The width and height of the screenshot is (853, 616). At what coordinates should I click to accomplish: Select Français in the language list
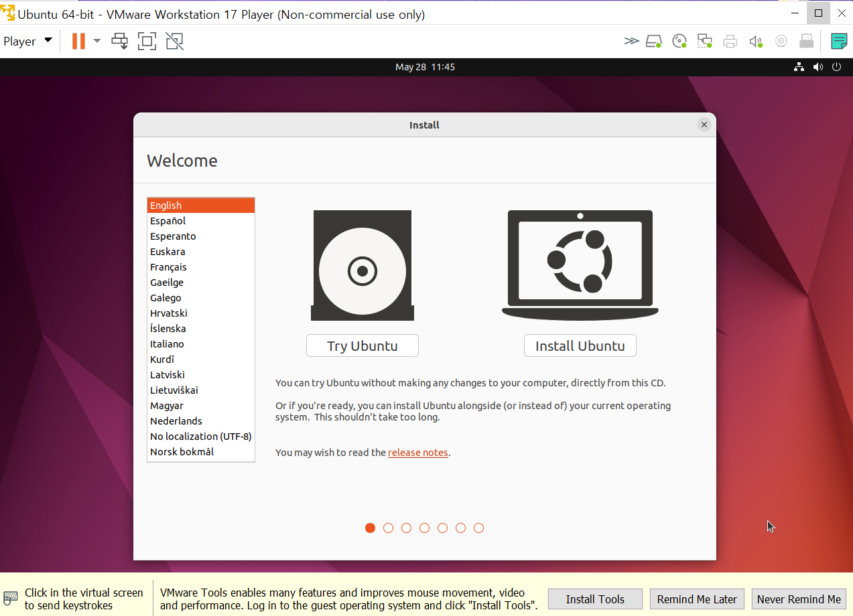click(x=201, y=267)
